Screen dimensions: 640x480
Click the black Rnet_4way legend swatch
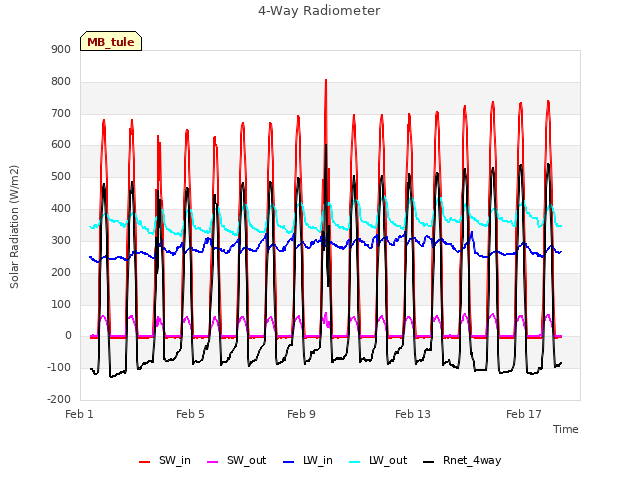(429, 462)
